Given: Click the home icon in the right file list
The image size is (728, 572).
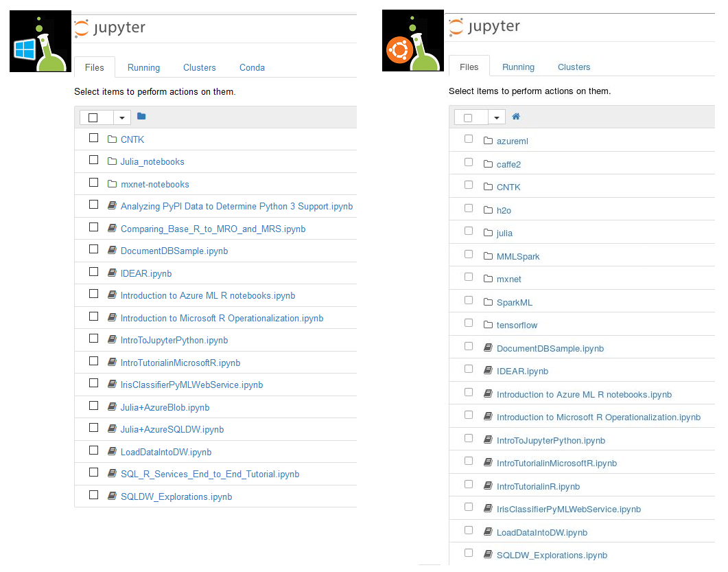Looking at the screenshot, I should (x=515, y=117).
